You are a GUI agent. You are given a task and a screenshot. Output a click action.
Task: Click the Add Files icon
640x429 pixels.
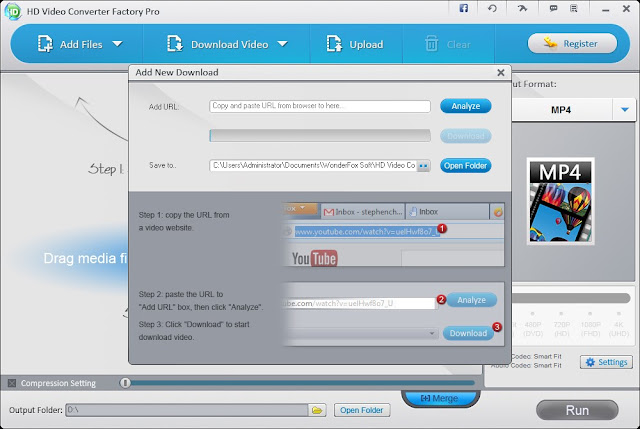45,44
